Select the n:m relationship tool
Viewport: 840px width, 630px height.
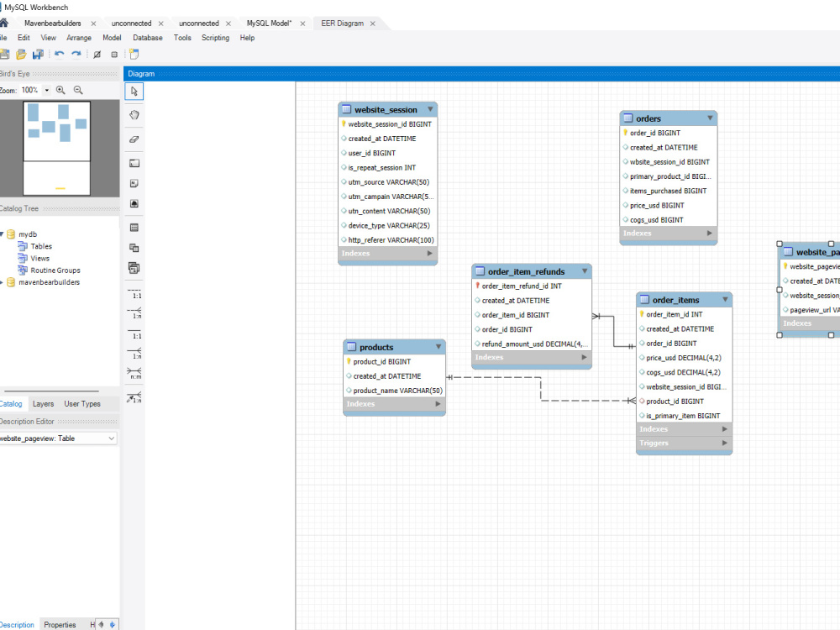point(134,374)
